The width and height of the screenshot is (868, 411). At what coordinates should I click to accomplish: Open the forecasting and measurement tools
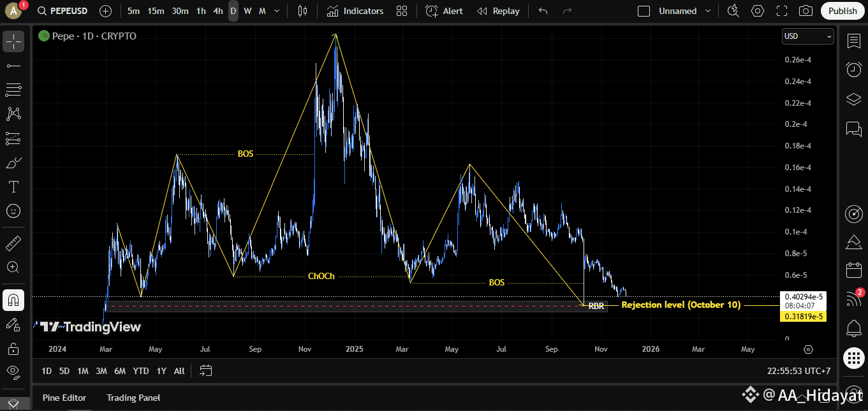13,138
